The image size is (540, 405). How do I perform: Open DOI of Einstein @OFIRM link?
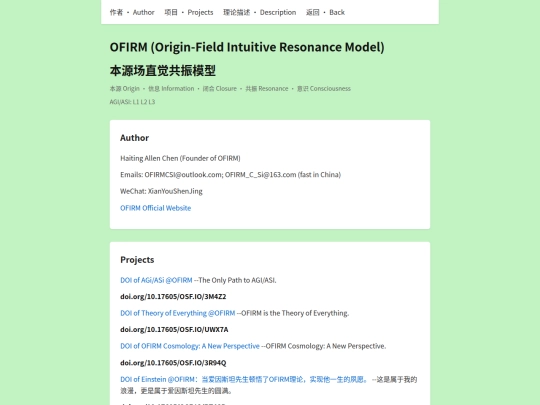coord(244,379)
